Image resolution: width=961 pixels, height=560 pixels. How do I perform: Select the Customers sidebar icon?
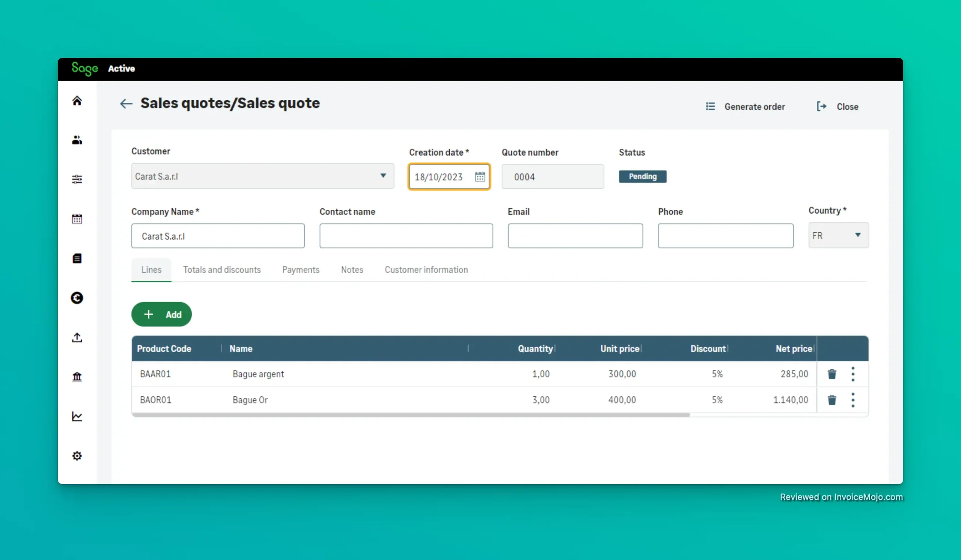click(77, 140)
